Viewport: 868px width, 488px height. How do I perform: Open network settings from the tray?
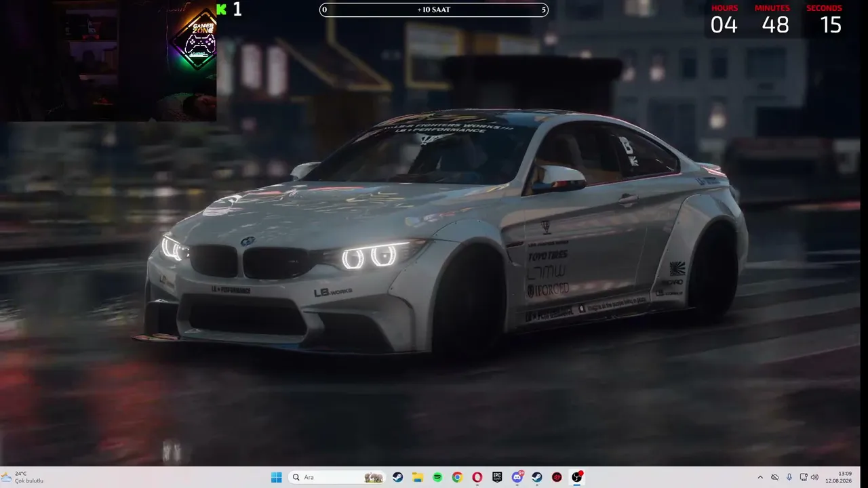804,477
